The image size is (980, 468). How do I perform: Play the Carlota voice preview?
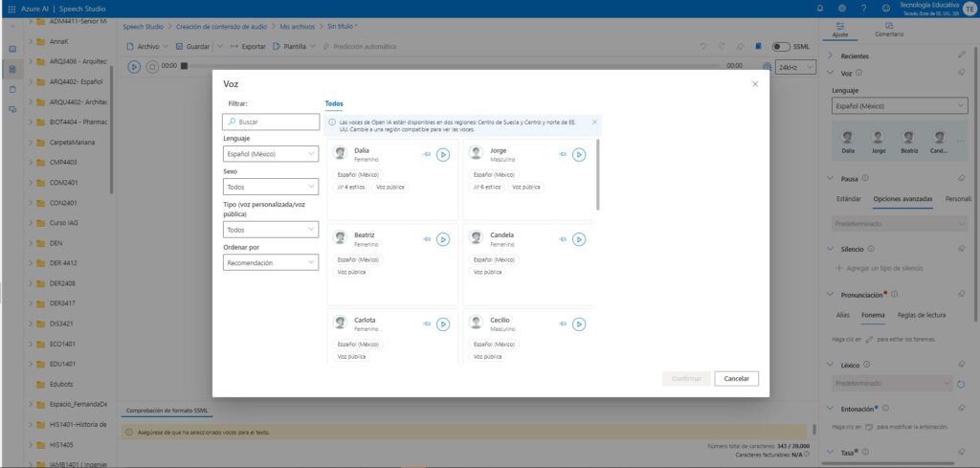[x=443, y=324]
